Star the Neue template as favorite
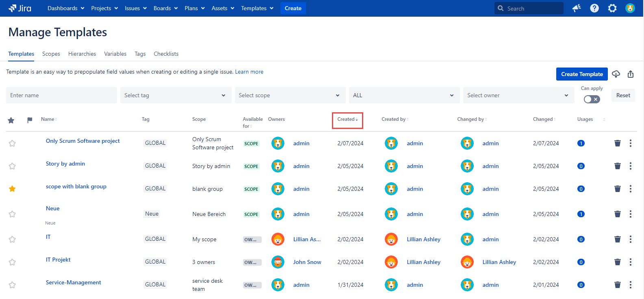Viewport: 644px width, 299px height. 12,214
